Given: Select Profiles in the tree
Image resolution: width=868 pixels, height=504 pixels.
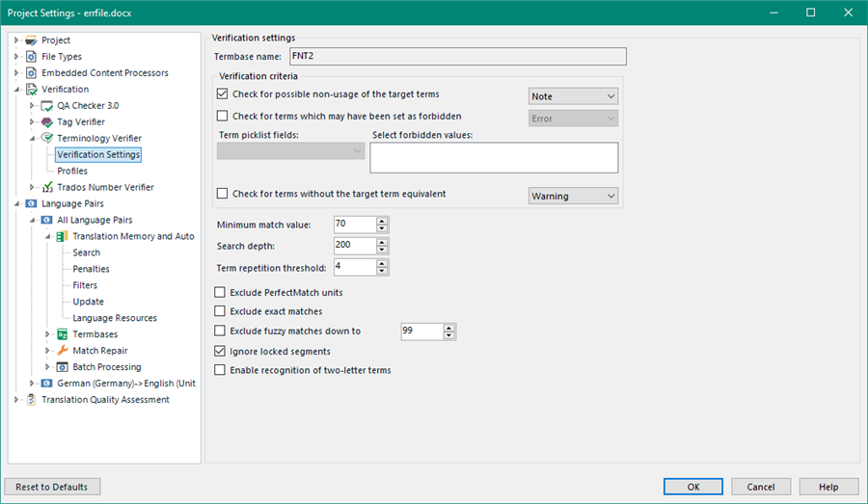Looking at the screenshot, I should 72,171.
